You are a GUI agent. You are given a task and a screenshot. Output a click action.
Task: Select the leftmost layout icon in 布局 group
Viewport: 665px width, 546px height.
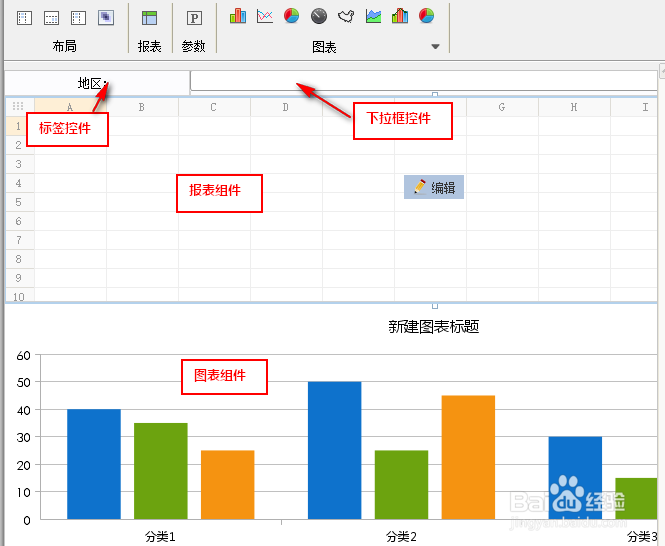point(24,18)
